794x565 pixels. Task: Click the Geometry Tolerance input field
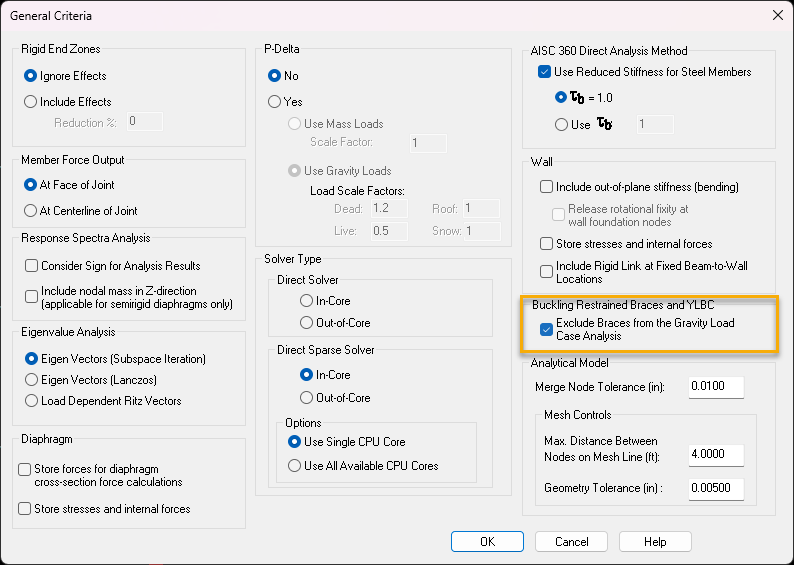tap(716, 489)
